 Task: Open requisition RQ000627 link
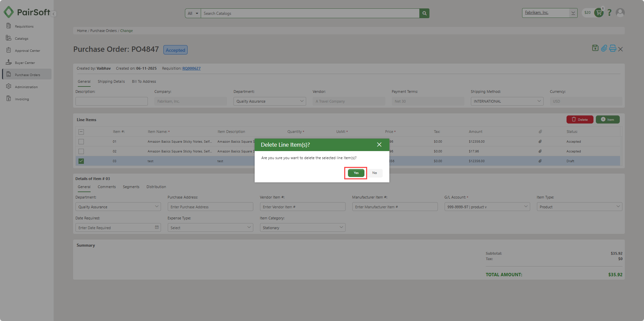click(x=191, y=68)
